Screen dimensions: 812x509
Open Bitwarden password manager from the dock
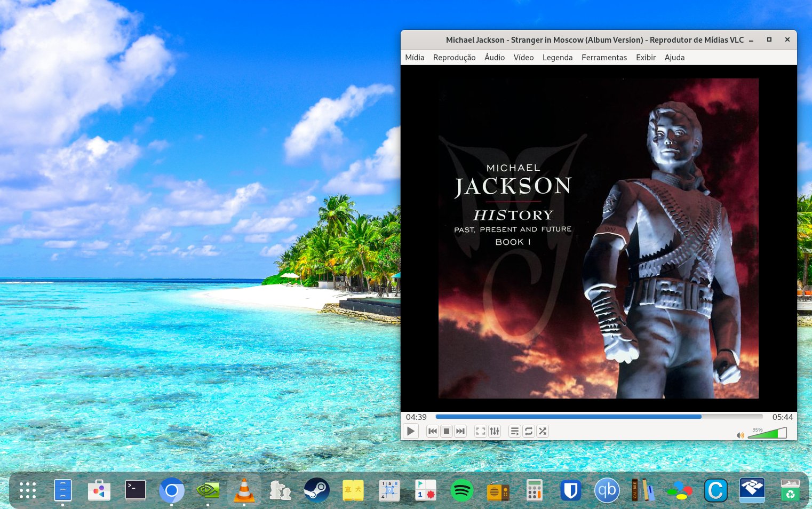click(x=571, y=490)
